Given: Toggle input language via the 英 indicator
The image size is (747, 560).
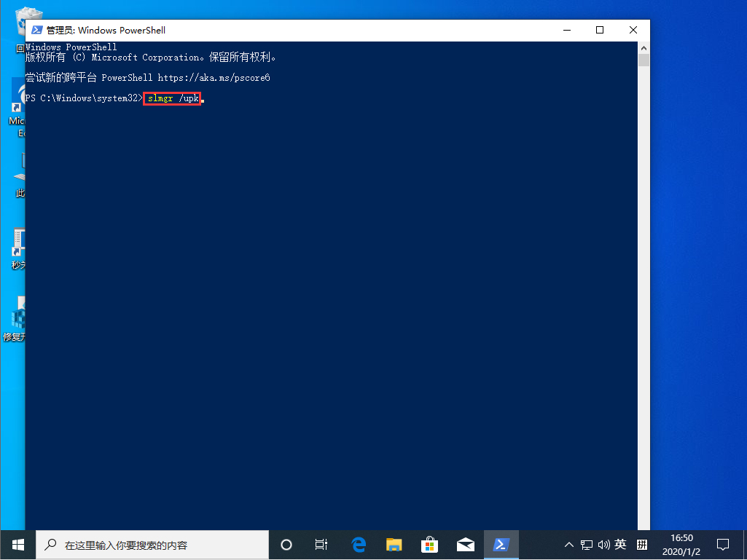Looking at the screenshot, I should [x=620, y=544].
